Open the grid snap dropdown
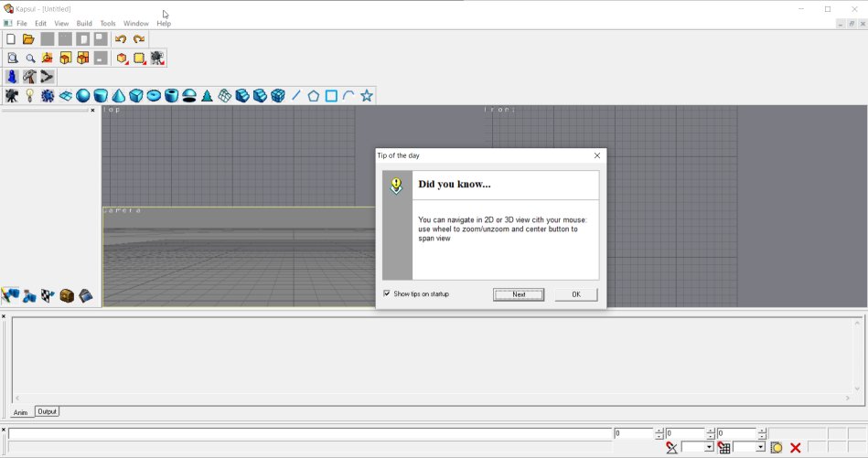Screen dimensions: 868x458 (761, 447)
